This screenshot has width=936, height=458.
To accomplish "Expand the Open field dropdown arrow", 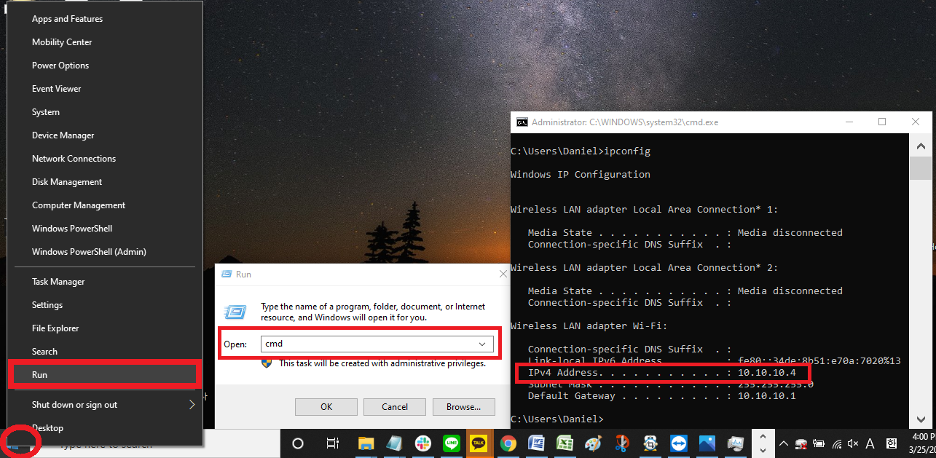I will pos(484,343).
